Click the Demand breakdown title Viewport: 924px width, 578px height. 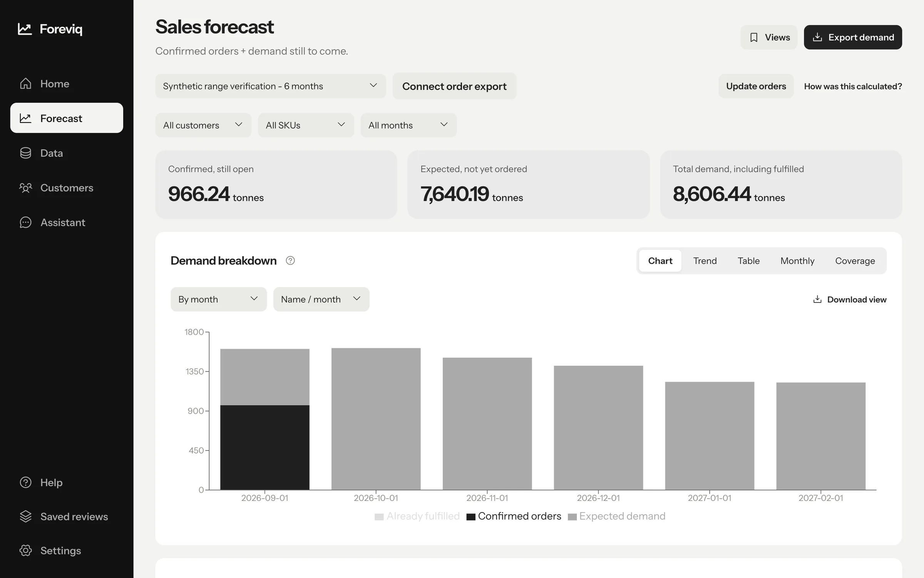click(224, 261)
